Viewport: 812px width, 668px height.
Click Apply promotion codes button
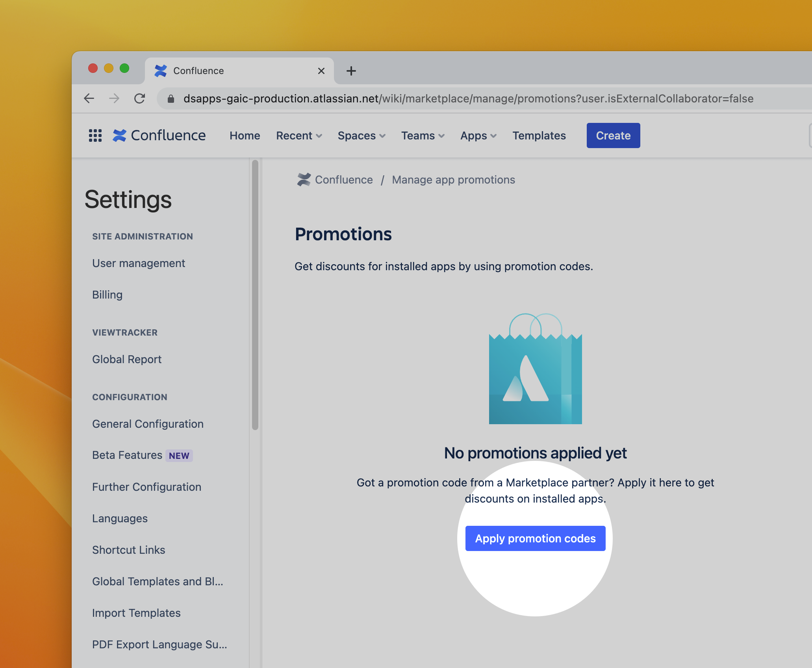pyautogui.click(x=535, y=538)
